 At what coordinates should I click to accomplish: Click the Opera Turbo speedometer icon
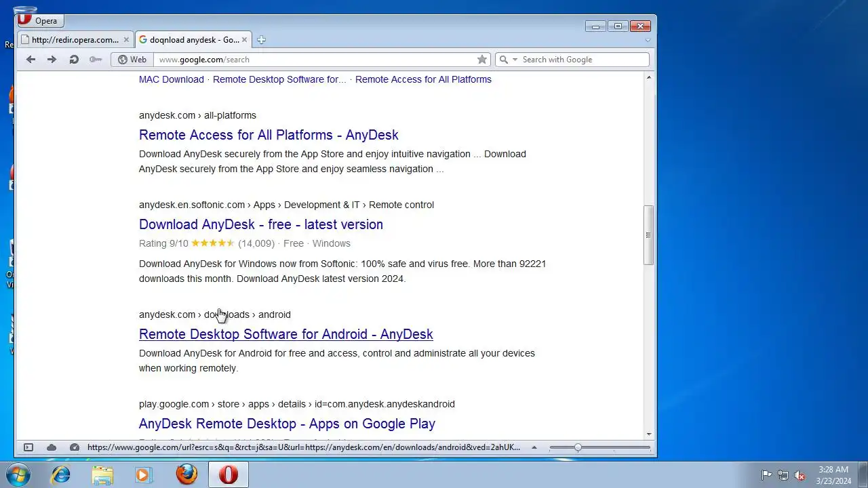pos(75,447)
